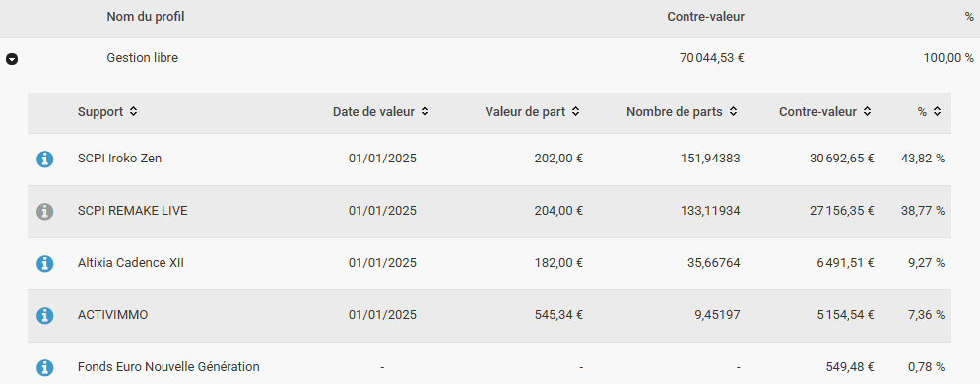
Task: Open info icon for SCPI Iroko Zen
Action: (x=44, y=160)
